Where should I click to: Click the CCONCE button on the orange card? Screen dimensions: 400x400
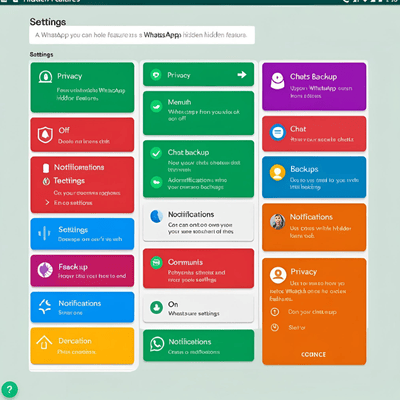pyautogui.click(x=313, y=354)
